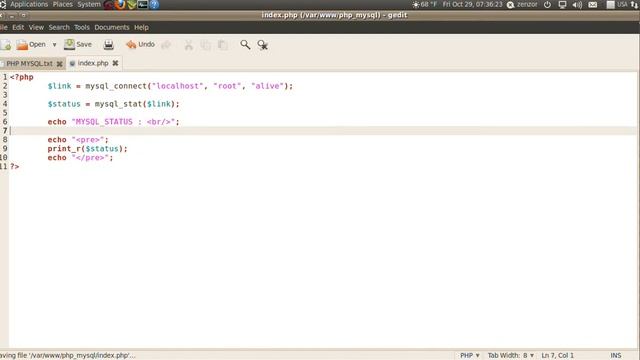Open the Tools menu
Viewport: 640px width, 360px height.
tap(82, 27)
